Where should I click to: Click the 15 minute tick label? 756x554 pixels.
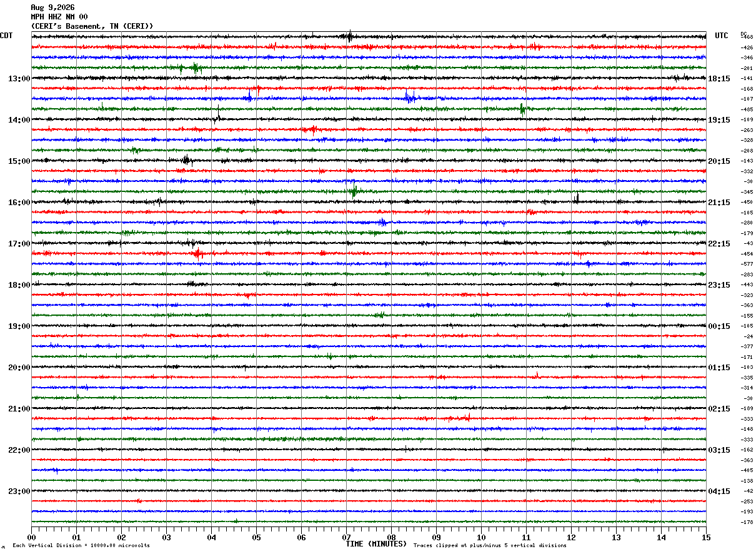[x=706, y=537]
